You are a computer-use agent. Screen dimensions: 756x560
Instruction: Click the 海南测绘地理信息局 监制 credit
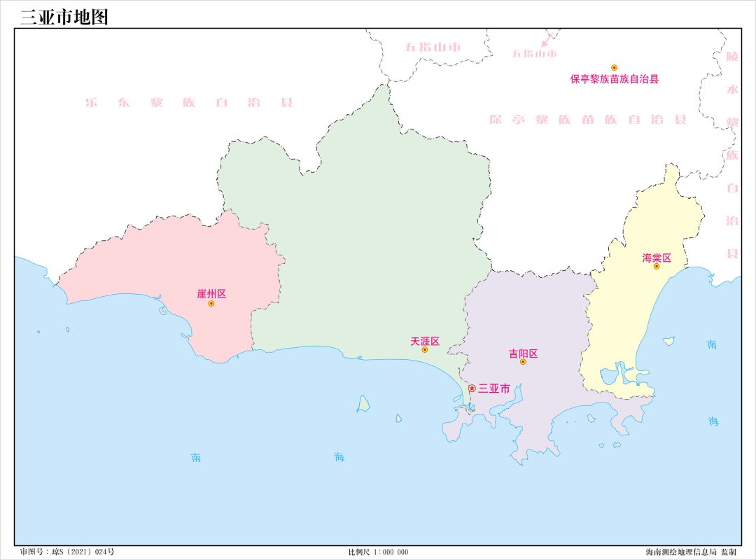coord(691,552)
